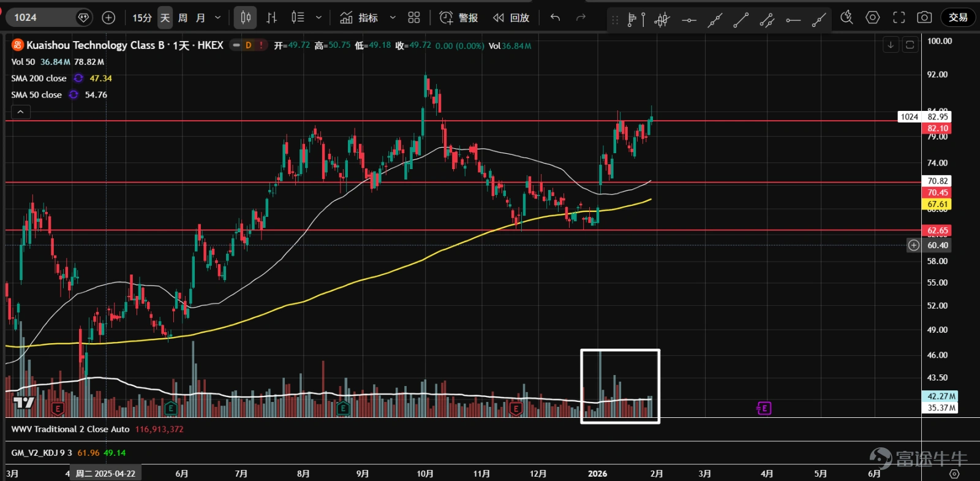Image resolution: width=980 pixels, height=481 pixels.
Task: Click the purple future earnings E marker
Action: point(764,408)
